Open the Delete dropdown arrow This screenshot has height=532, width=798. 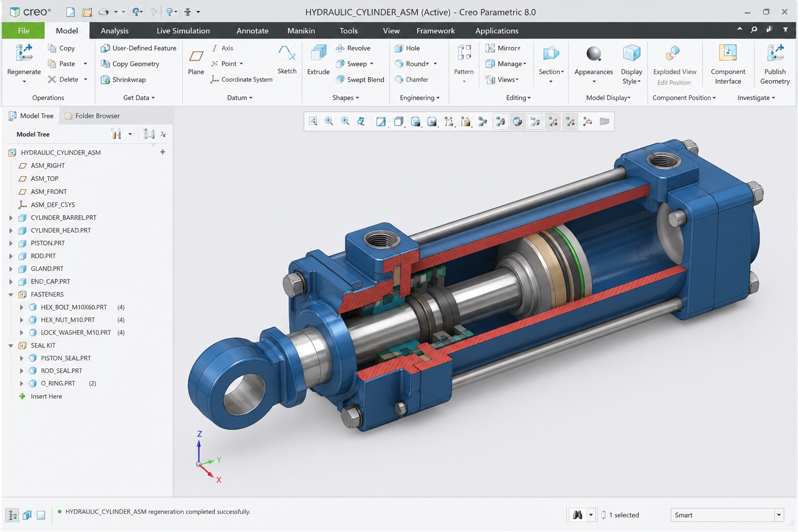pos(85,79)
